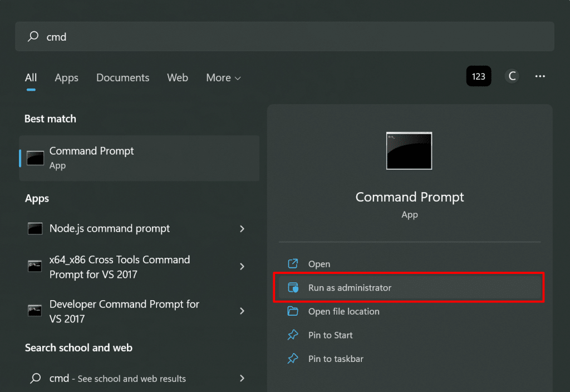Image resolution: width=570 pixels, height=392 pixels.
Task: Switch to the Web filter tab
Action: (178, 78)
